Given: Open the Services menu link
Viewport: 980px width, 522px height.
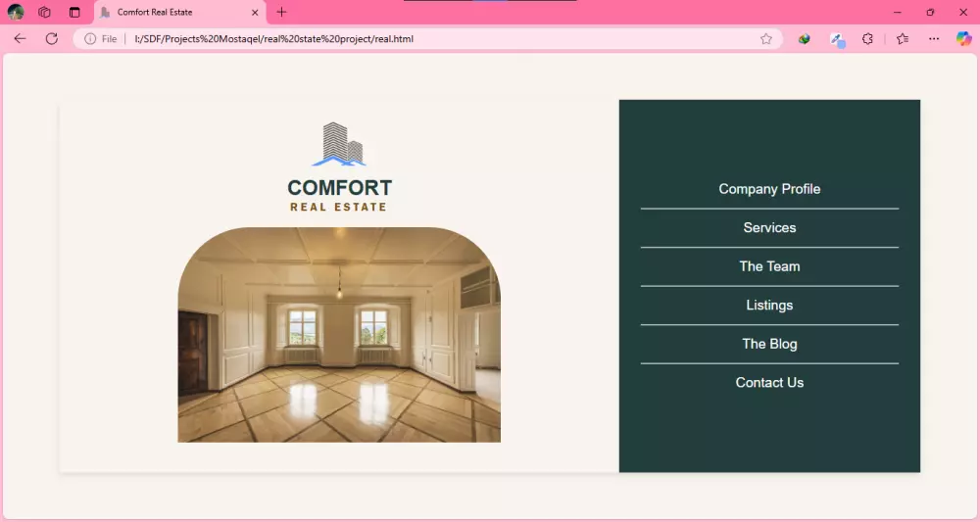Looking at the screenshot, I should point(769,227).
